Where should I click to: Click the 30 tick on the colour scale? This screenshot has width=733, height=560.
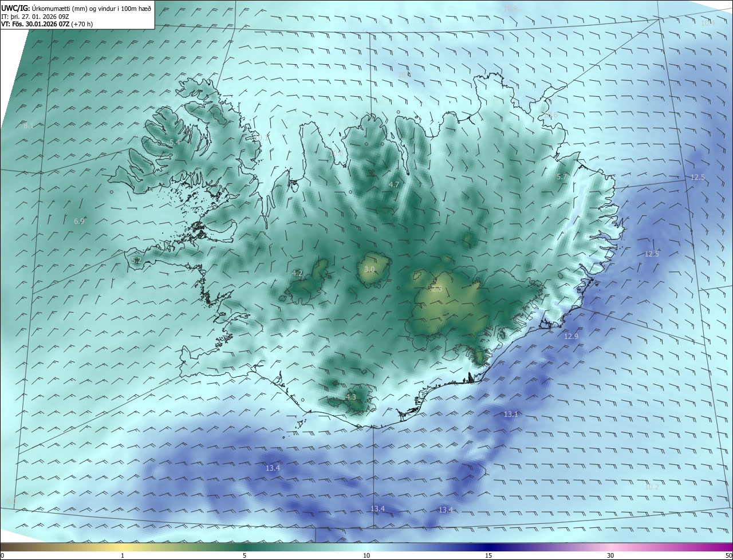pos(610,555)
